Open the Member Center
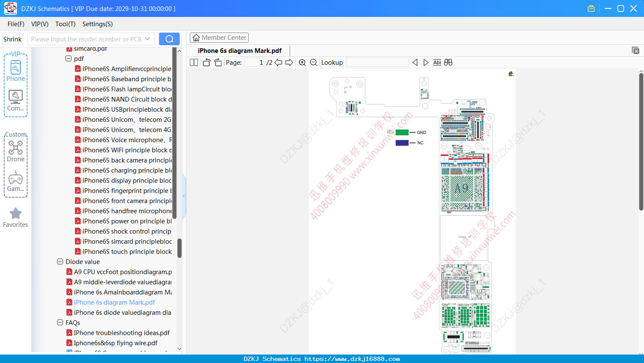 click(x=219, y=38)
